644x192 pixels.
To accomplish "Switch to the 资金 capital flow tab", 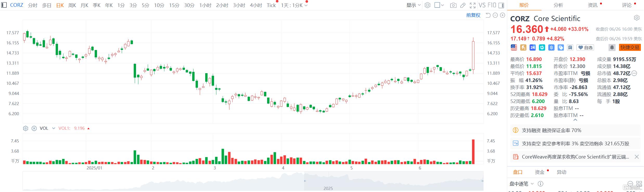I will pos(539,172).
